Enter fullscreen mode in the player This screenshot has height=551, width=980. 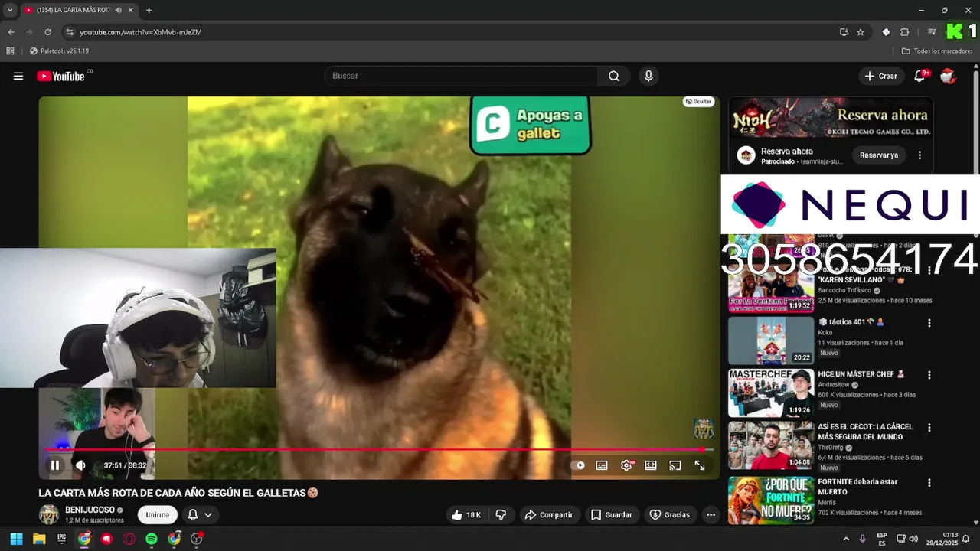coord(700,465)
